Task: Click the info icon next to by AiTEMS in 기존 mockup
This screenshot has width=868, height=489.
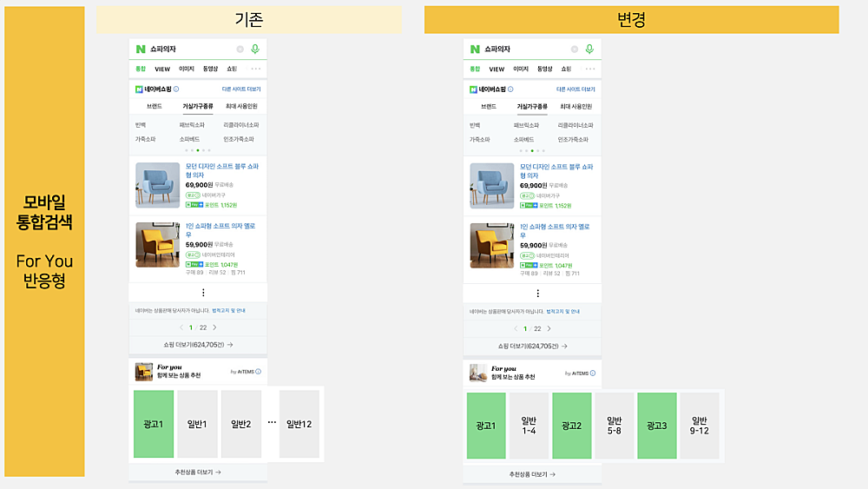Action: click(258, 372)
